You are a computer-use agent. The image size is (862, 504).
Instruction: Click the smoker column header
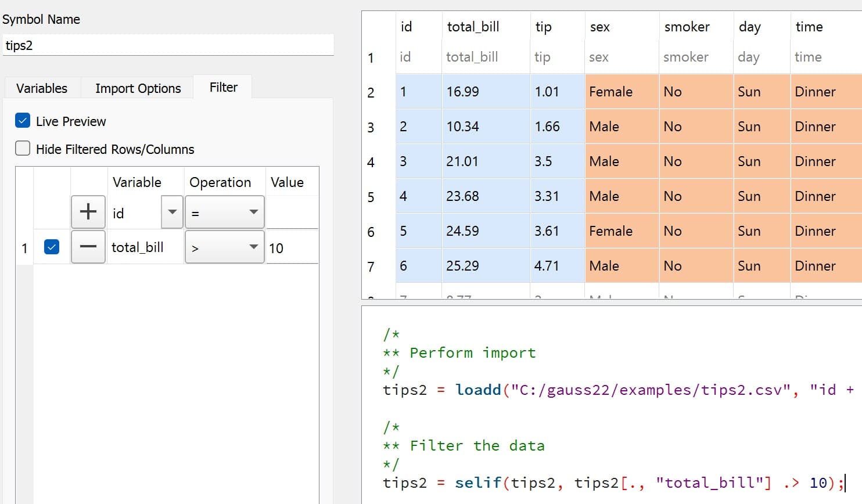pyautogui.click(x=687, y=27)
